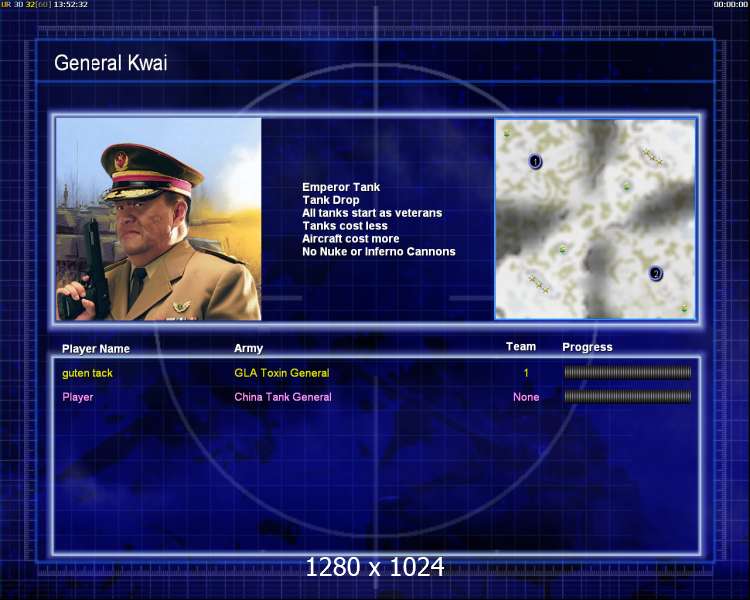This screenshot has height=600, width=750.
Task: Click team value 'None' for Player
Action: coord(526,397)
